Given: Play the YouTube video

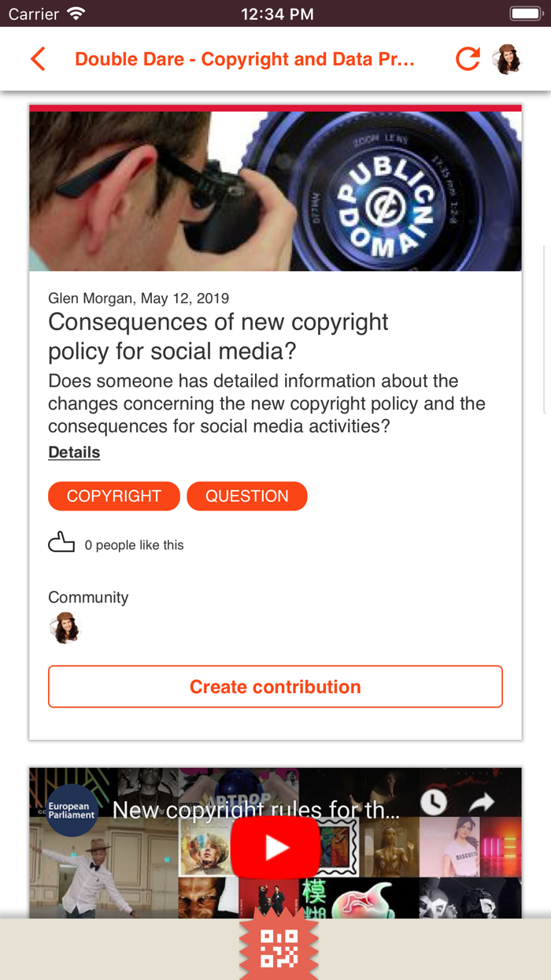Looking at the screenshot, I should tap(275, 847).
